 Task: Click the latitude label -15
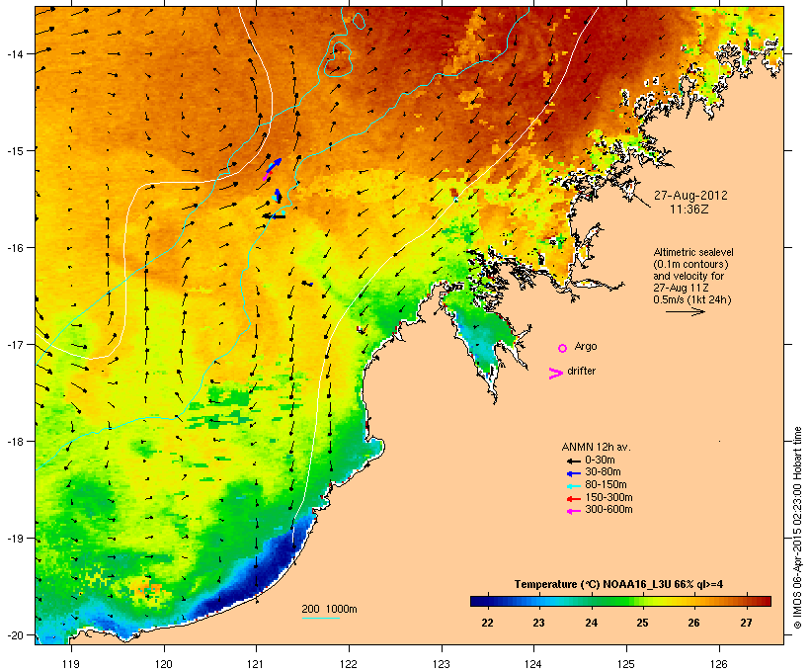click(15, 150)
